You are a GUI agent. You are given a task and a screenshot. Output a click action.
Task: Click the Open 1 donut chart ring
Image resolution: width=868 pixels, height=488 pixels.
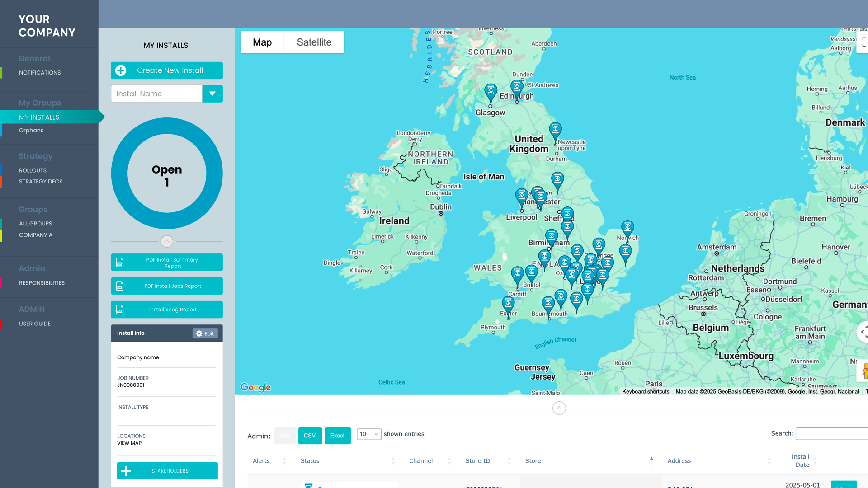167,126
